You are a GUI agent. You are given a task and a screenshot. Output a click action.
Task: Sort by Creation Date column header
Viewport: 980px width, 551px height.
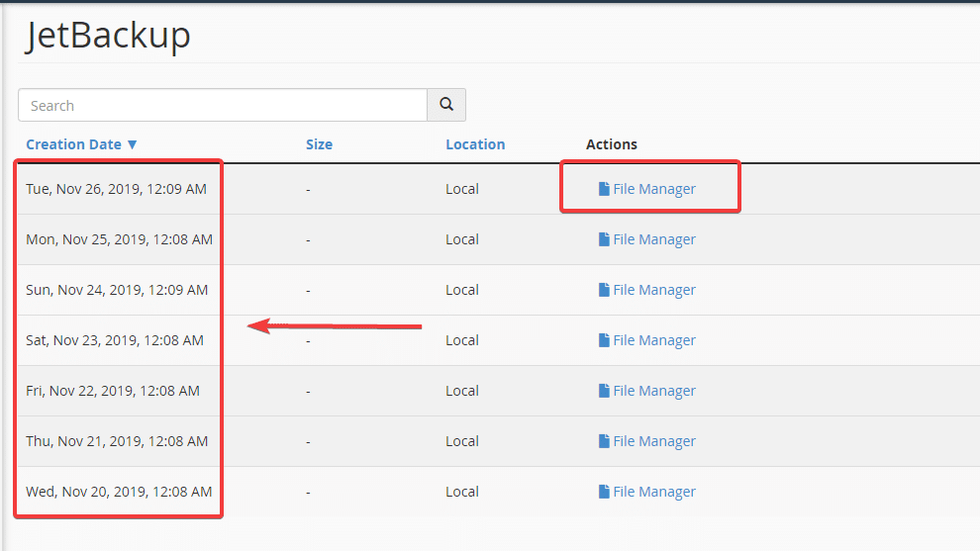click(x=74, y=144)
